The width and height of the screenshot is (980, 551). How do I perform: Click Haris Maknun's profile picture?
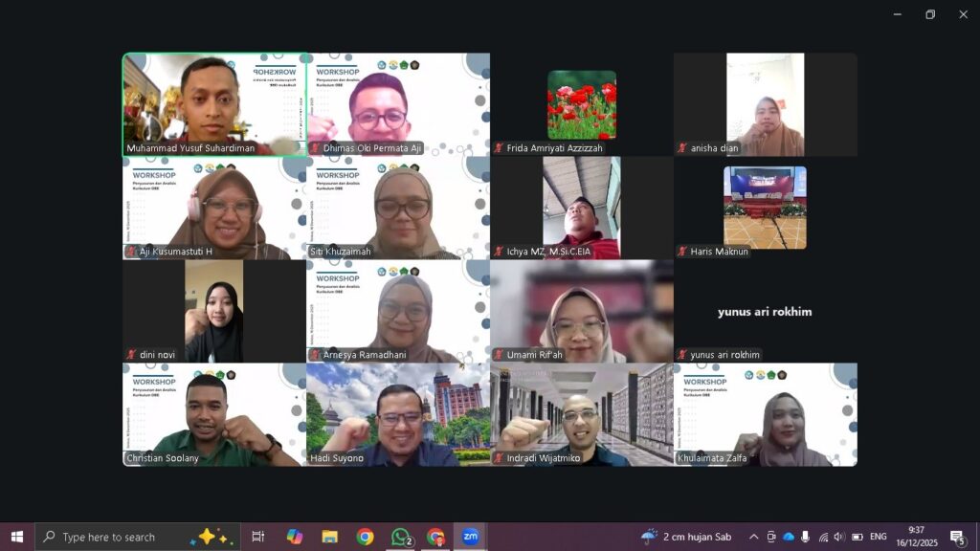point(765,208)
